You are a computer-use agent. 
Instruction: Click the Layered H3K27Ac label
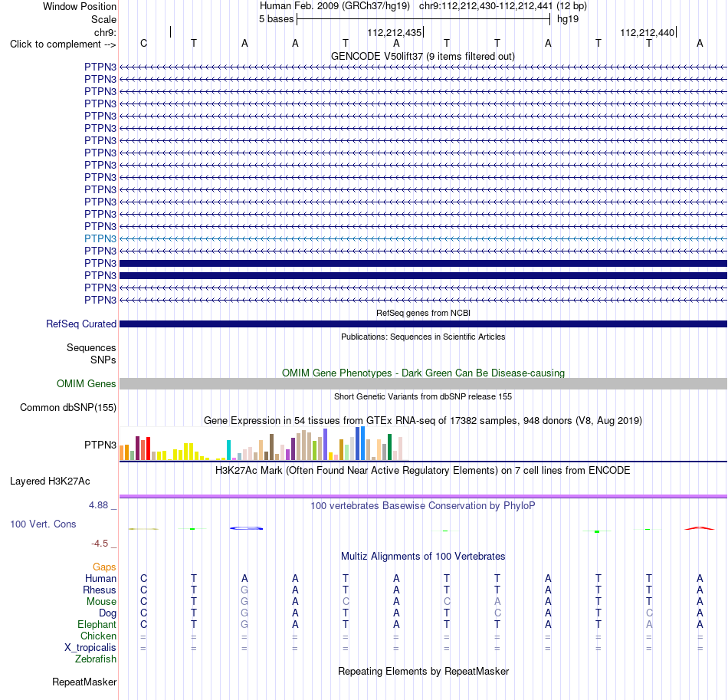(x=50, y=481)
